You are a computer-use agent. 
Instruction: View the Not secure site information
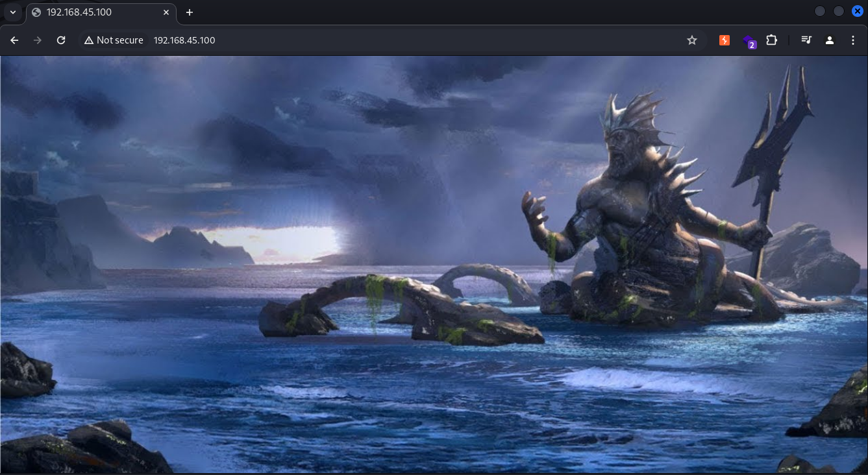coord(114,40)
